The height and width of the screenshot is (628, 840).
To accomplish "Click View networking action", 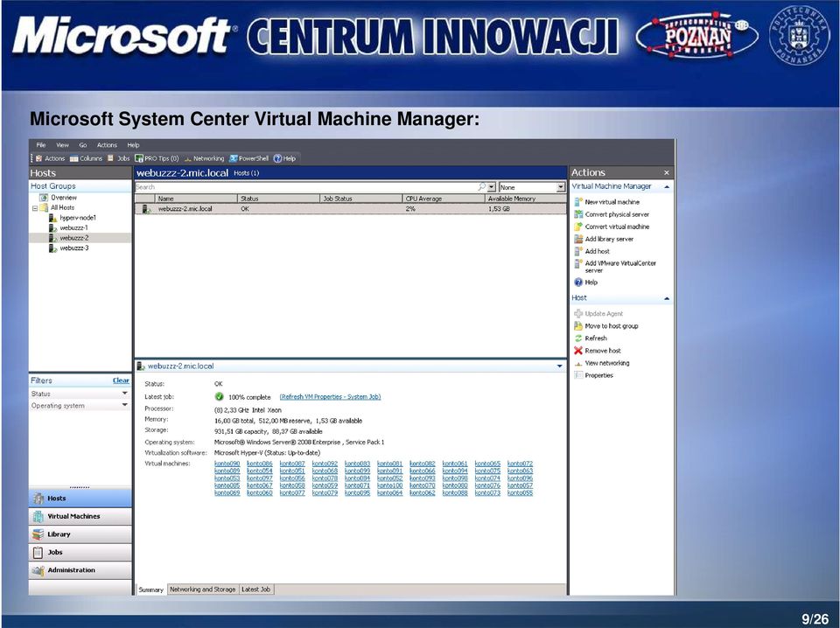I will point(602,363).
